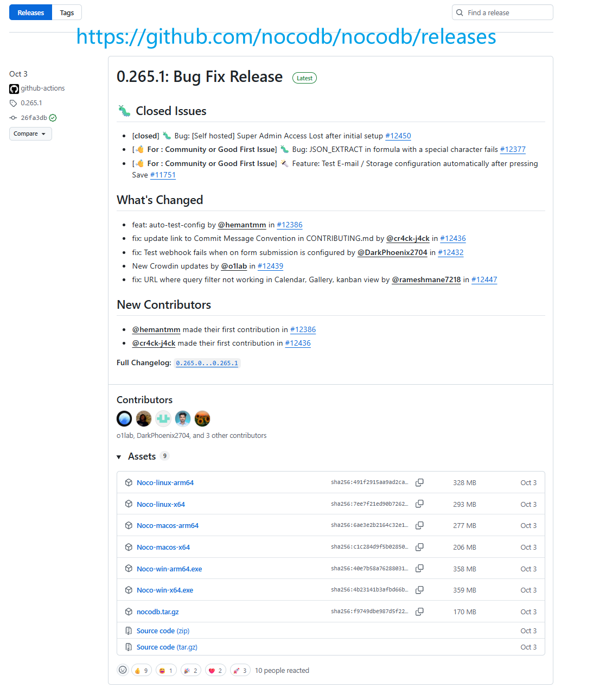Open the Compare dropdown
The image size is (606, 700).
click(30, 133)
